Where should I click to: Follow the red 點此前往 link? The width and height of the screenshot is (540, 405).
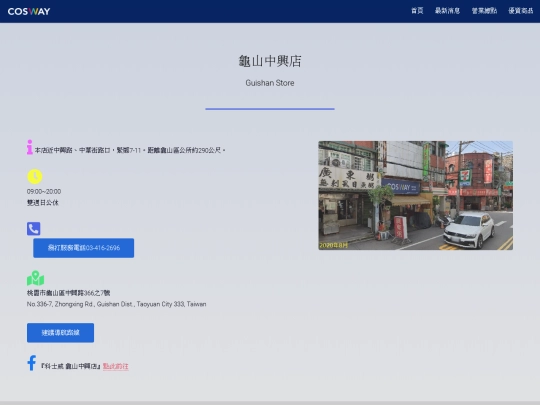[115, 366]
